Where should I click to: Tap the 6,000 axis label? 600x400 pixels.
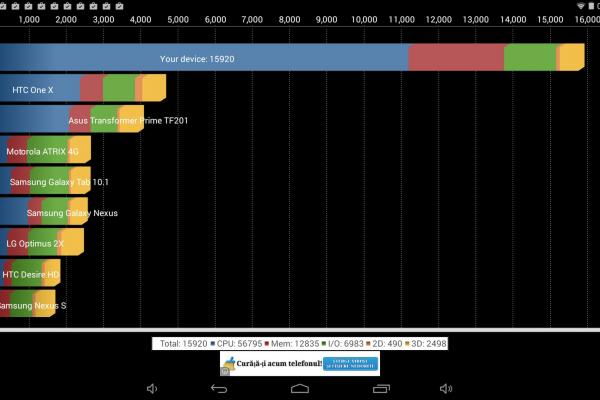pos(215,20)
